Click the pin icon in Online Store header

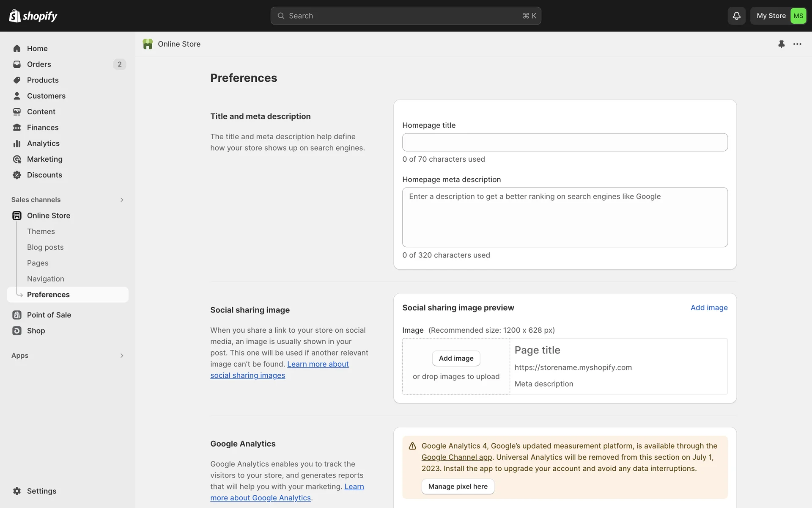781,44
